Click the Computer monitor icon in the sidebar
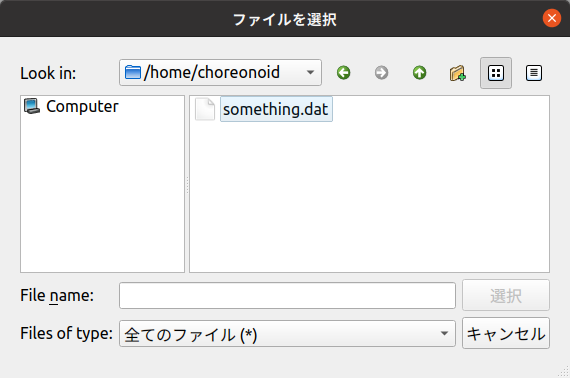The width and height of the screenshot is (570, 378). (32, 106)
